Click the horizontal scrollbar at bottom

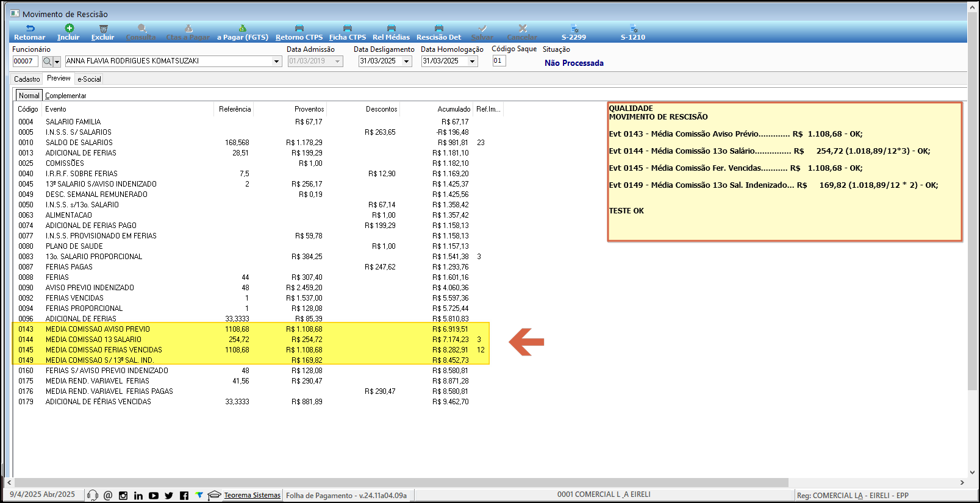click(x=401, y=482)
